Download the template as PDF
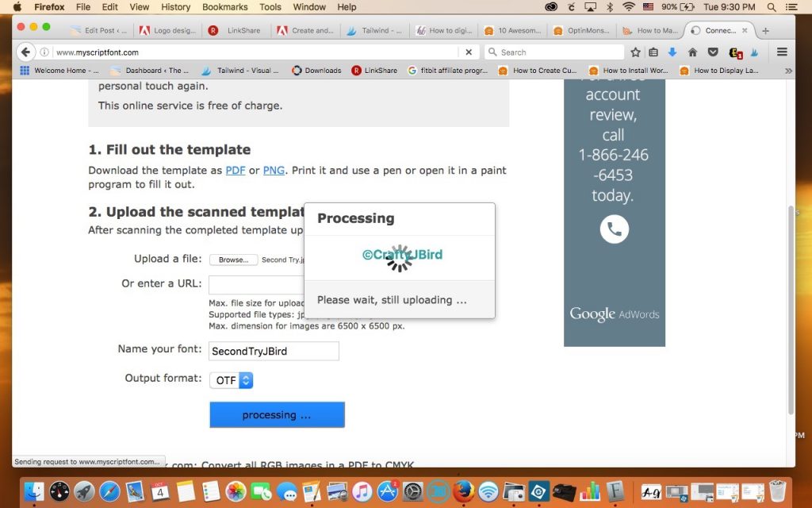 tap(235, 170)
